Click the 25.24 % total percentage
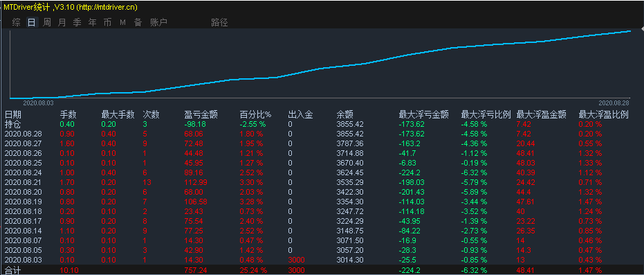Viewport: 644px width, 275px height. click(x=253, y=270)
